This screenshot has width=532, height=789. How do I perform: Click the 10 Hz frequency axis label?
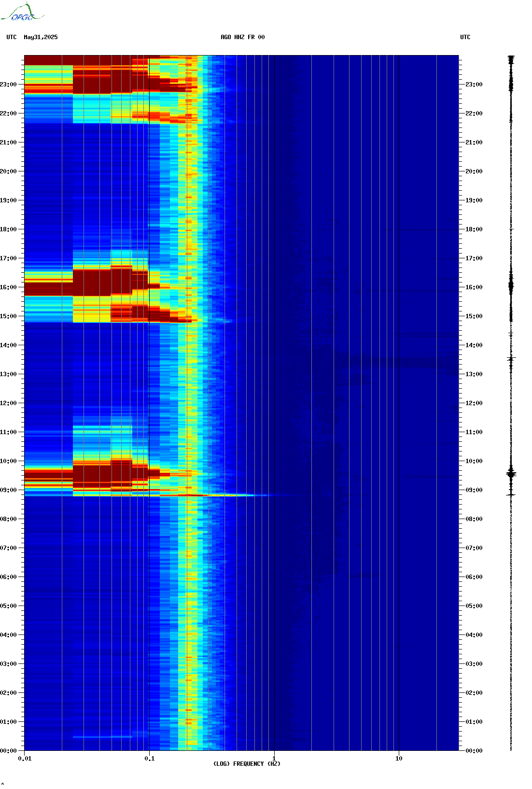(399, 759)
